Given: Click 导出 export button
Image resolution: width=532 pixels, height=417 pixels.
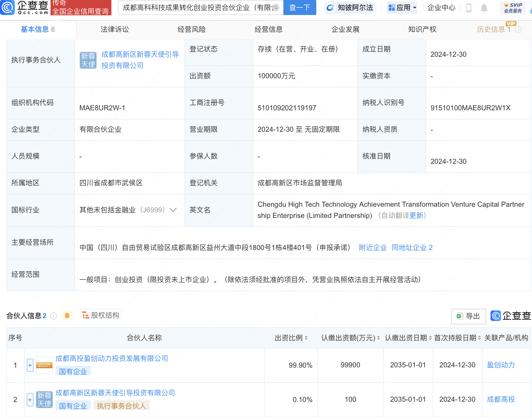Looking at the screenshot, I should (469, 316).
